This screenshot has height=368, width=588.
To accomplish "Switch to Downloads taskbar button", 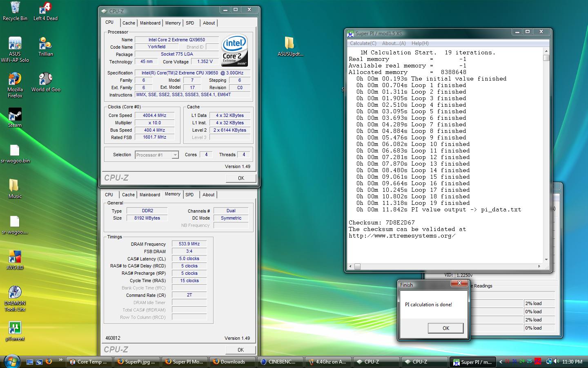I will click(232, 362).
